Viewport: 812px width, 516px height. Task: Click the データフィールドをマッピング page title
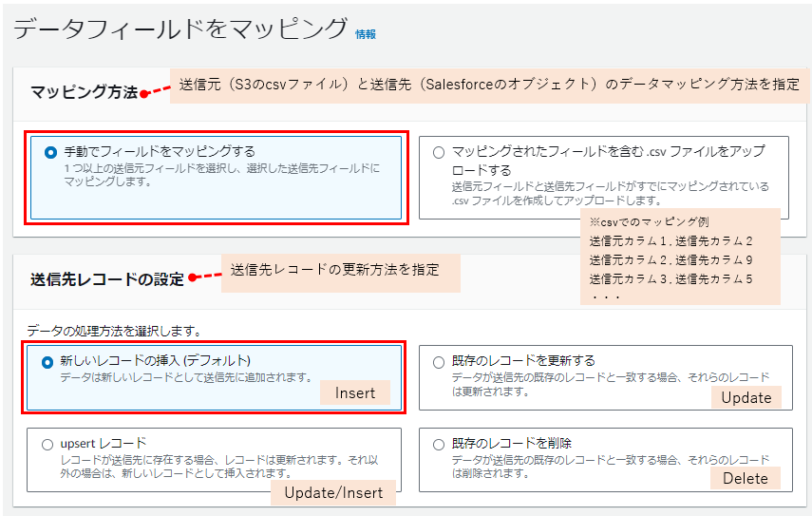(x=180, y=29)
